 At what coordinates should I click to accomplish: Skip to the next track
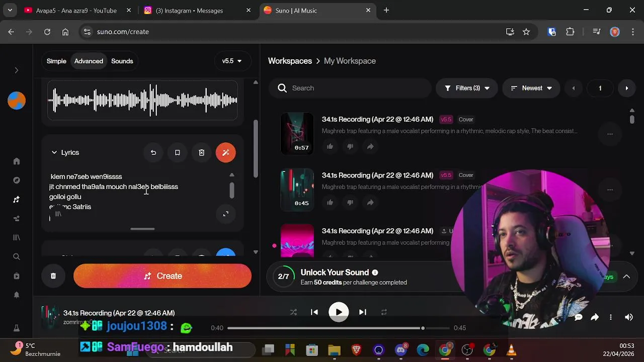tap(362, 312)
